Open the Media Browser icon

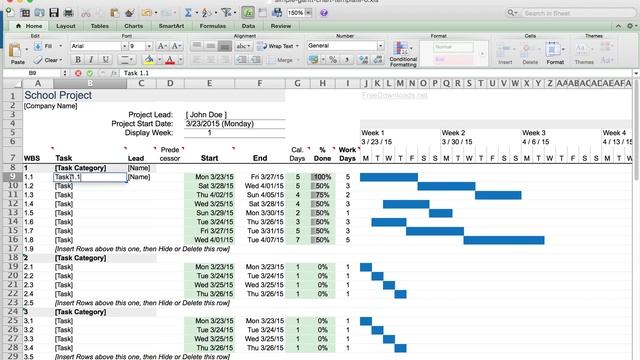(x=277, y=13)
